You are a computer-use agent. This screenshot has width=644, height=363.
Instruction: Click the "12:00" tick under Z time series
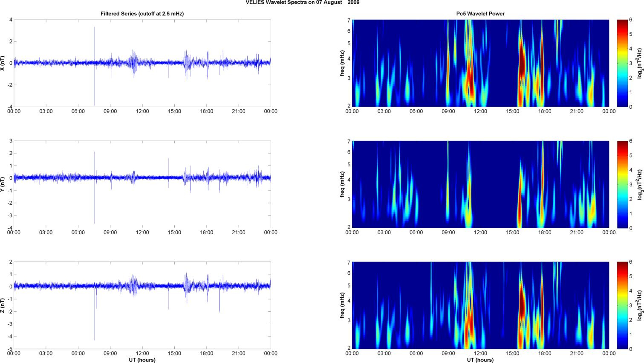pyautogui.click(x=142, y=354)
